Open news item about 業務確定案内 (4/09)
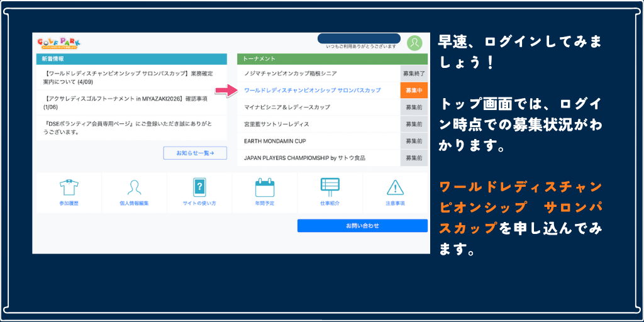 click(131, 77)
